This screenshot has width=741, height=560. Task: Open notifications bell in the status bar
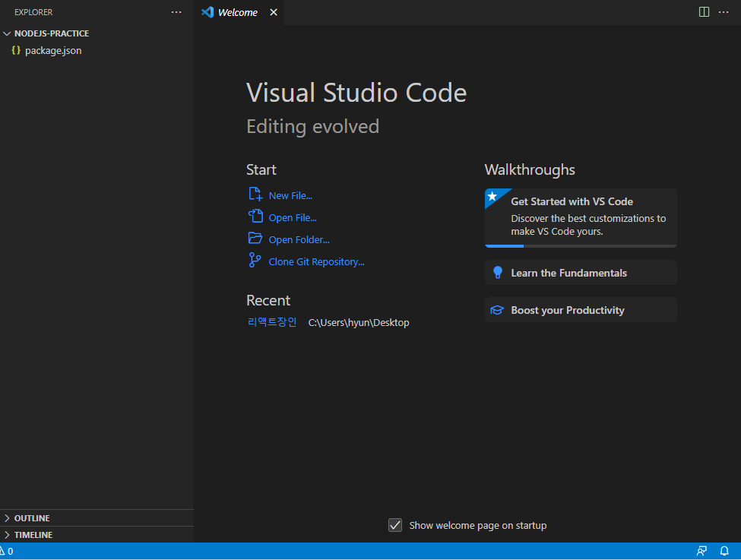pyautogui.click(x=724, y=551)
